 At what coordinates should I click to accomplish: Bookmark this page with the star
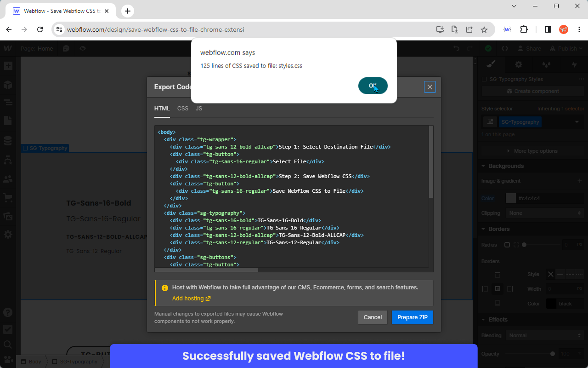pos(484,29)
